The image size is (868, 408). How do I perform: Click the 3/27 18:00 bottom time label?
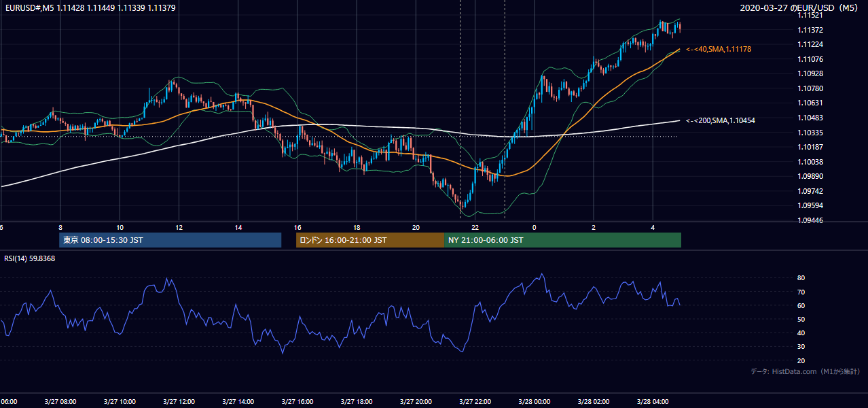(357, 401)
